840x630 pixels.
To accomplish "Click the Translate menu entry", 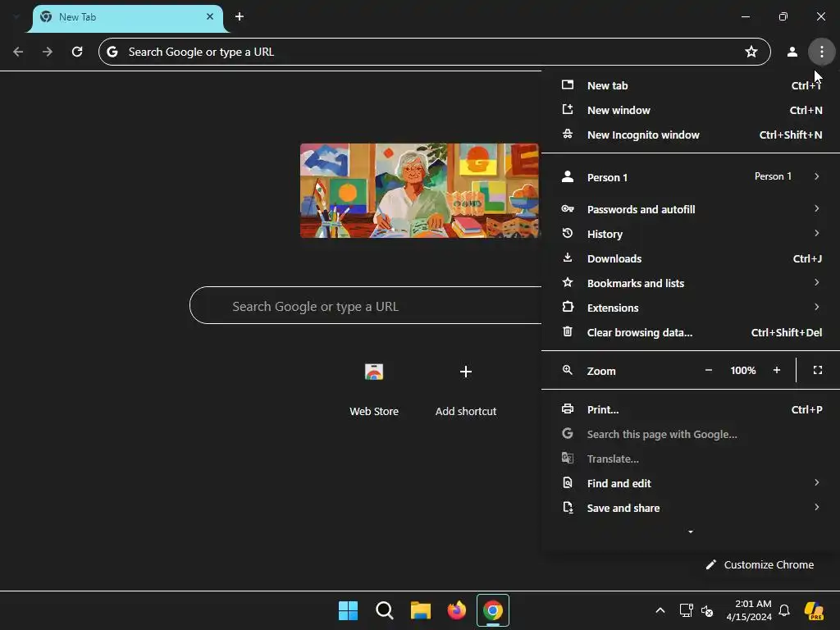I will click(691, 459).
